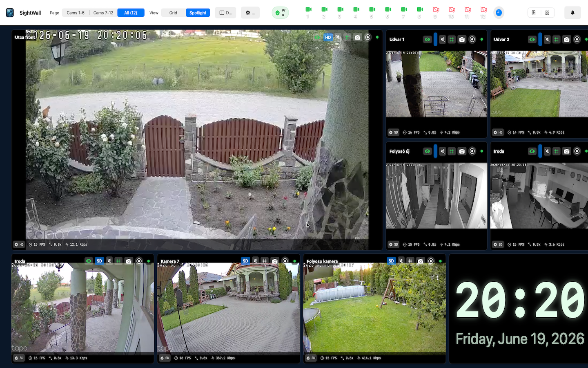
Task: Toggle the eye icon on bottom-row Iroda tile
Action: pos(89,261)
